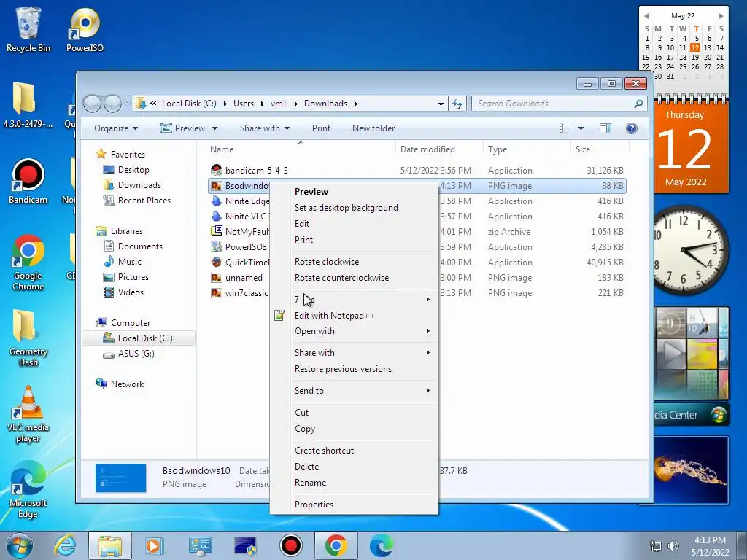Open the Recycle Bin desktop icon
The height and width of the screenshot is (560, 747).
tap(28, 28)
